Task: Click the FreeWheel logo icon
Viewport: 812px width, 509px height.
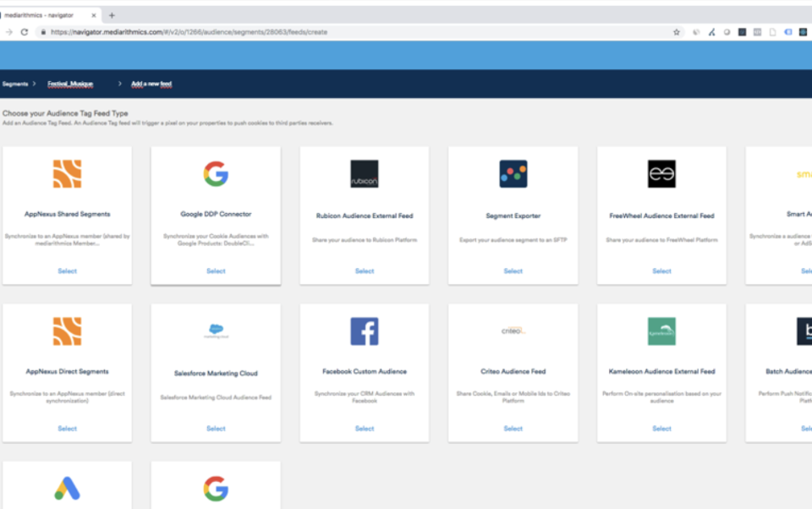Action: pos(661,173)
